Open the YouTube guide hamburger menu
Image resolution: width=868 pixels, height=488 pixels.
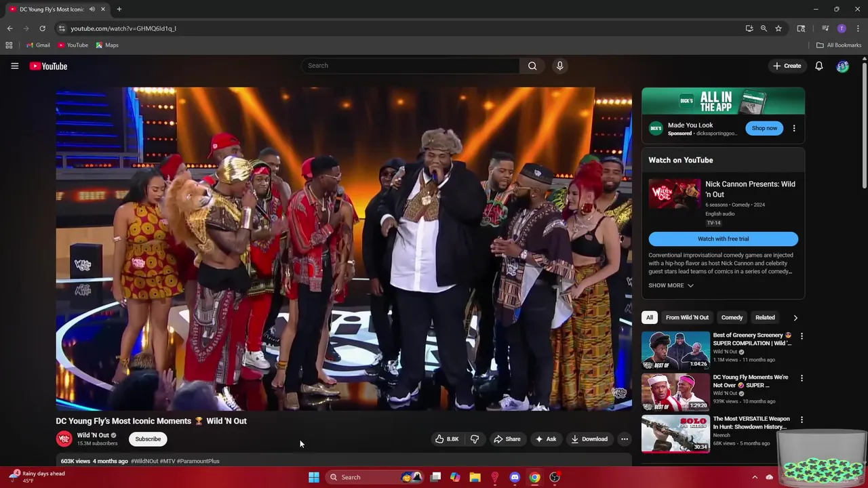14,66
